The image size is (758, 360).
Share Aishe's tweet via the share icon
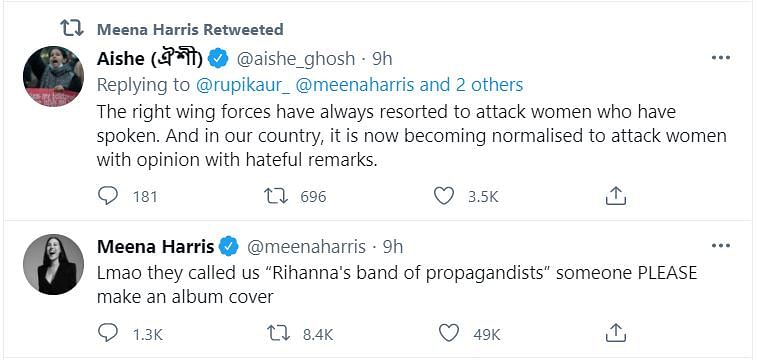615,196
